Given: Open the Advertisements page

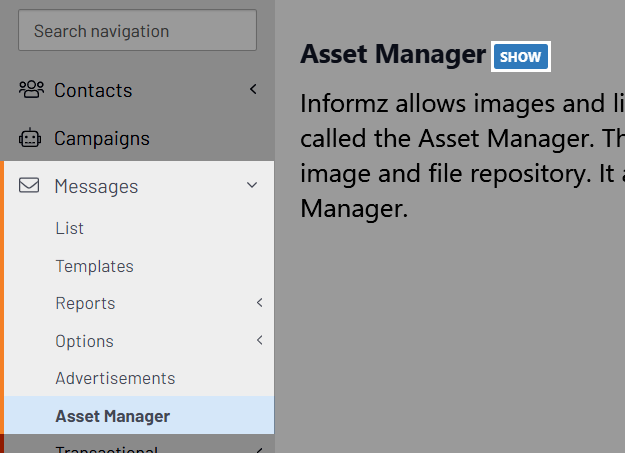Looking at the screenshot, I should coord(115,378).
